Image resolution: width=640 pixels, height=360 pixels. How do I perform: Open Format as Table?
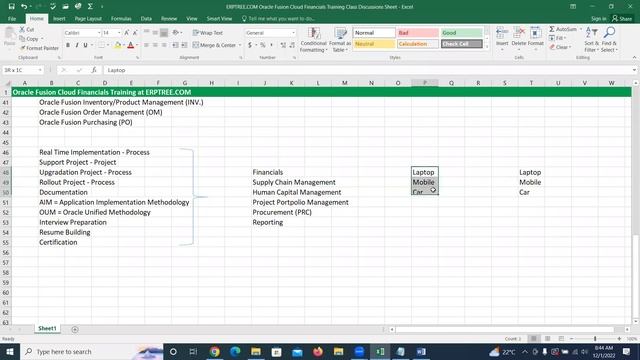340,40
